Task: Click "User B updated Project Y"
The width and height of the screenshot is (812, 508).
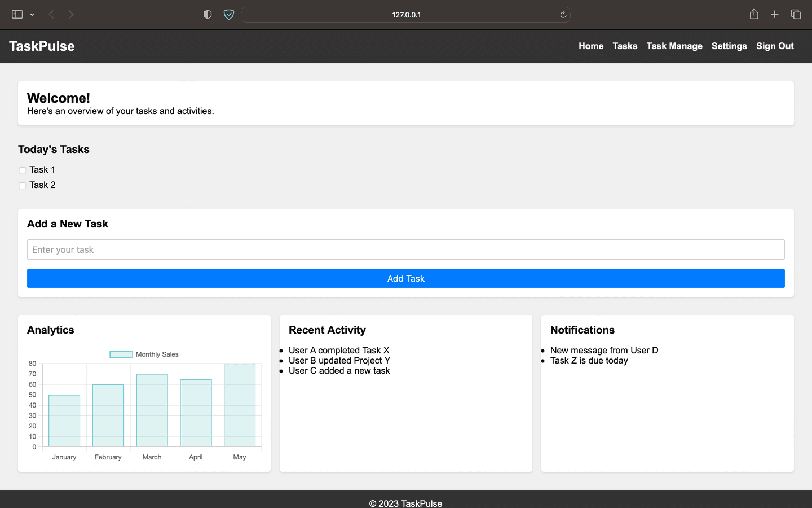Action: coord(339,361)
